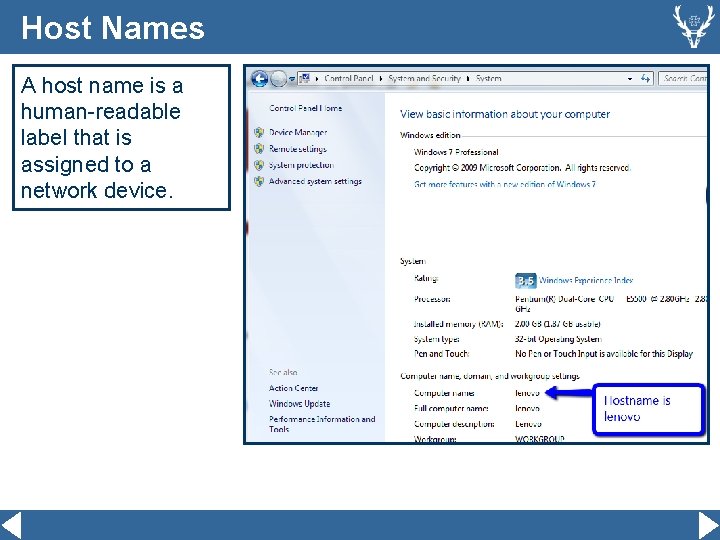Open Device Manager link
Image resolution: width=720 pixels, height=540 pixels.
tap(298, 133)
